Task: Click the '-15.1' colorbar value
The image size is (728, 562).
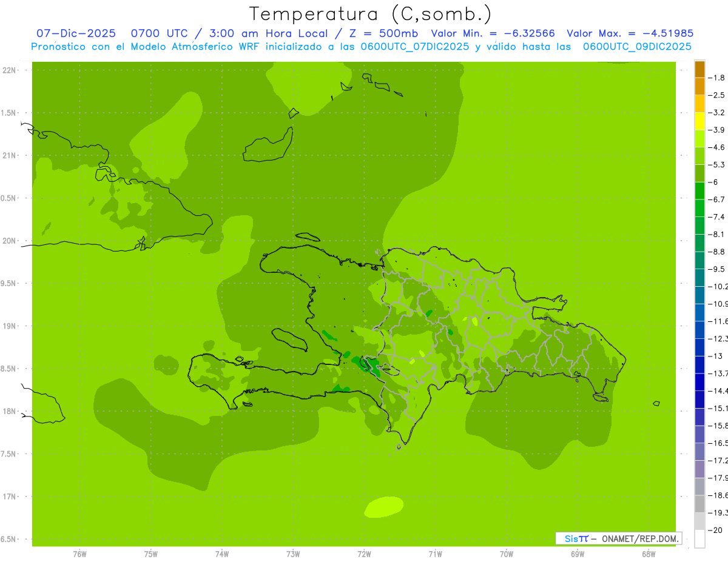Action: 718,408
